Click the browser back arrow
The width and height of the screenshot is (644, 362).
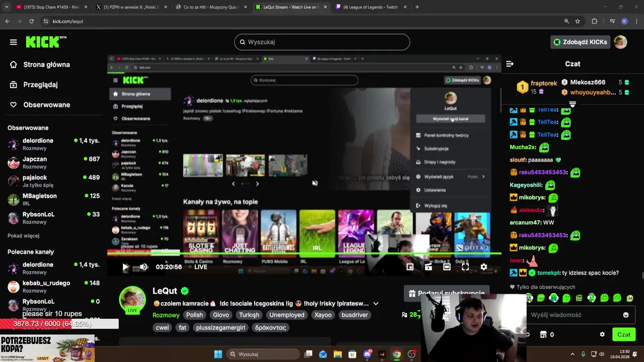click(x=7, y=21)
